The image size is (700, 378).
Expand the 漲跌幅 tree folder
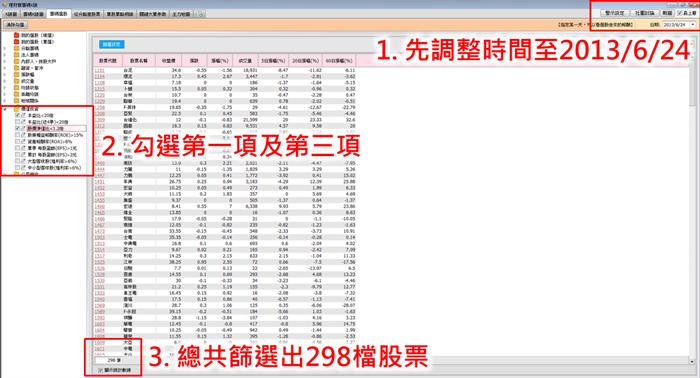[x=5, y=75]
